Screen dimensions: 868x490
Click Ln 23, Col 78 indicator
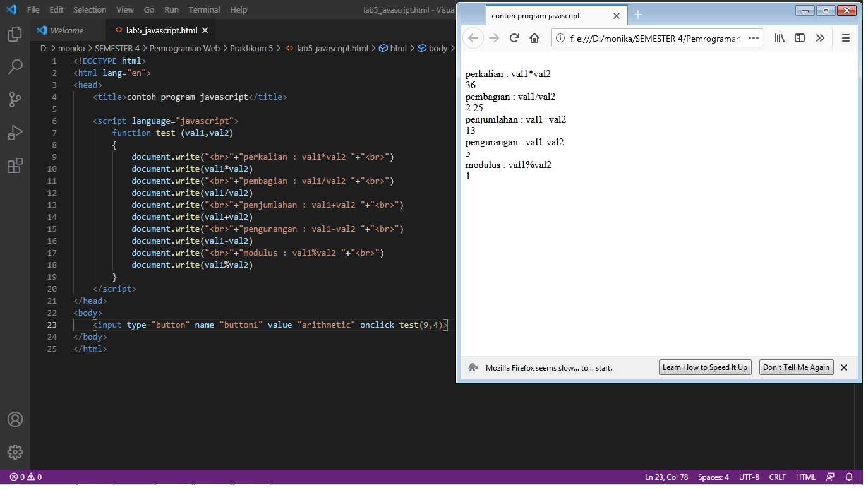coord(666,477)
